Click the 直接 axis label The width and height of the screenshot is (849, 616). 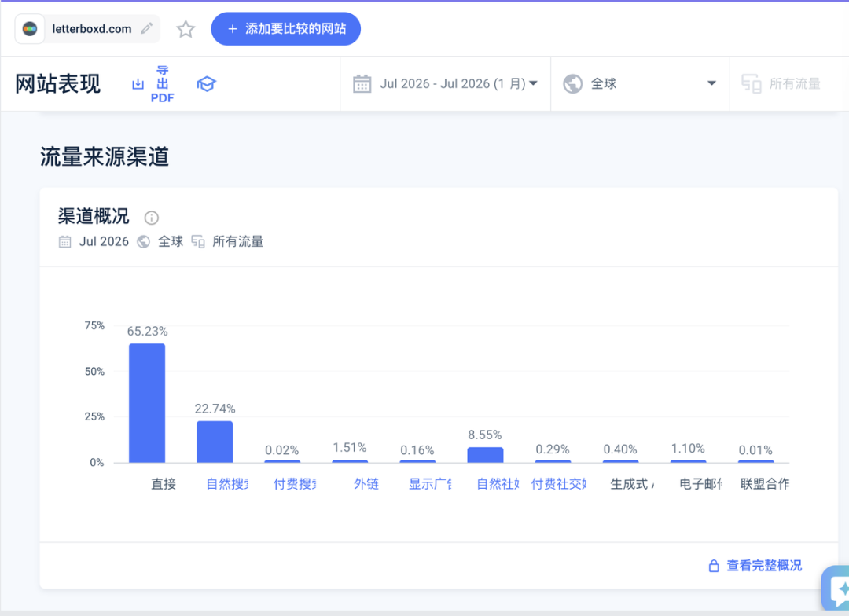pyautogui.click(x=164, y=483)
